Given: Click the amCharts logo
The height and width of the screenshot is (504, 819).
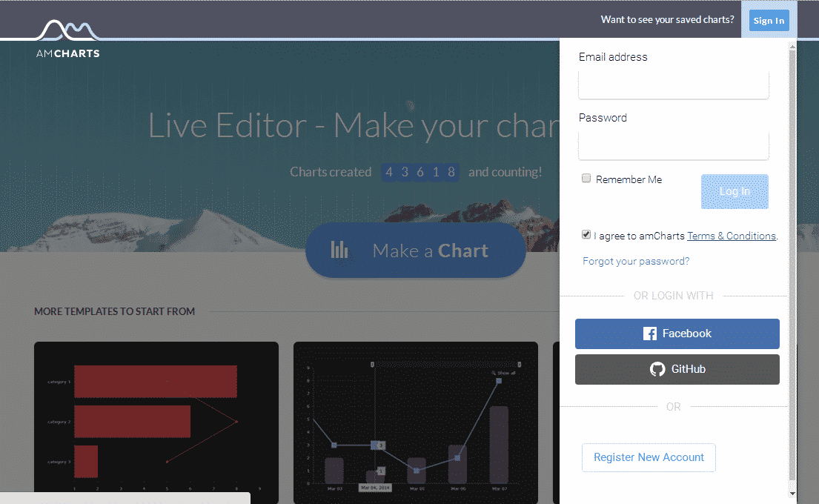Looking at the screenshot, I should (x=68, y=38).
